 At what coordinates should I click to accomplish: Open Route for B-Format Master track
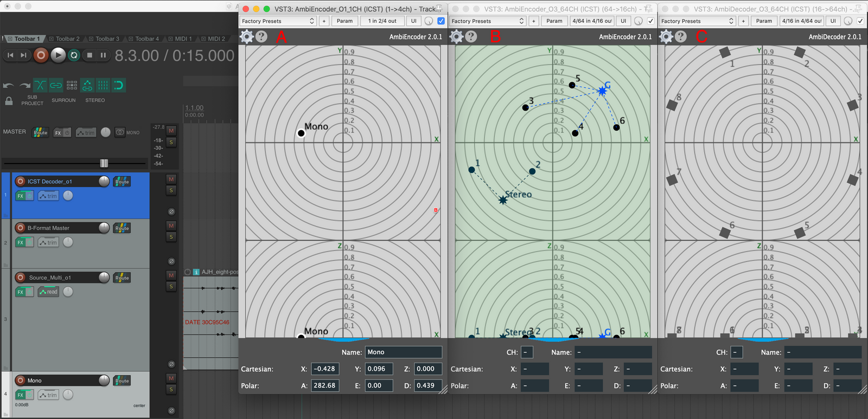tap(122, 228)
